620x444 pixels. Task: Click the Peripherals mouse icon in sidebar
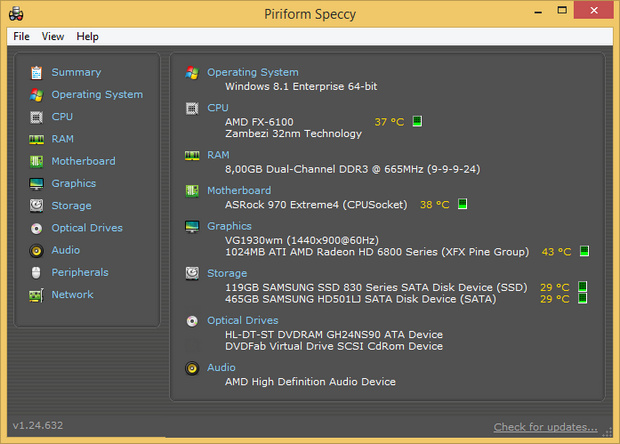[x=36, y=273]
